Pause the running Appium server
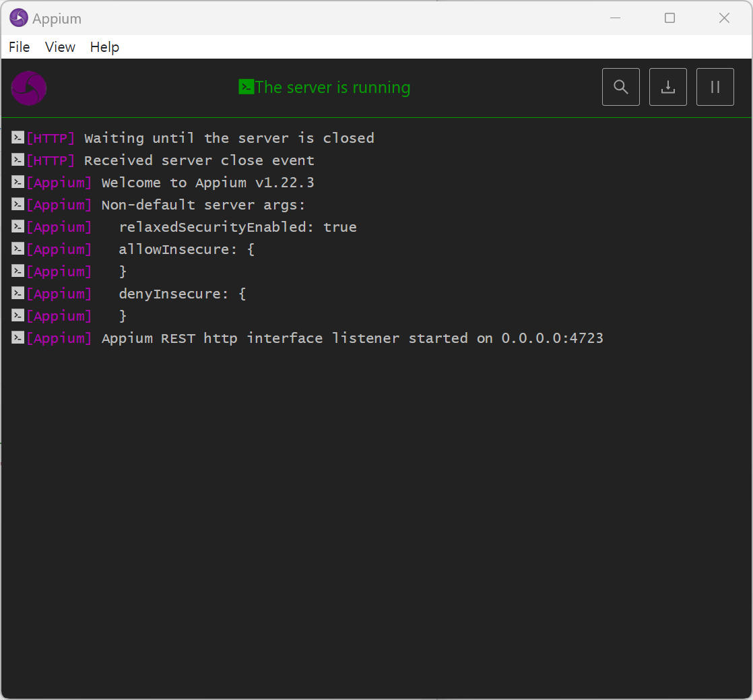 click(x=715, y=87)
